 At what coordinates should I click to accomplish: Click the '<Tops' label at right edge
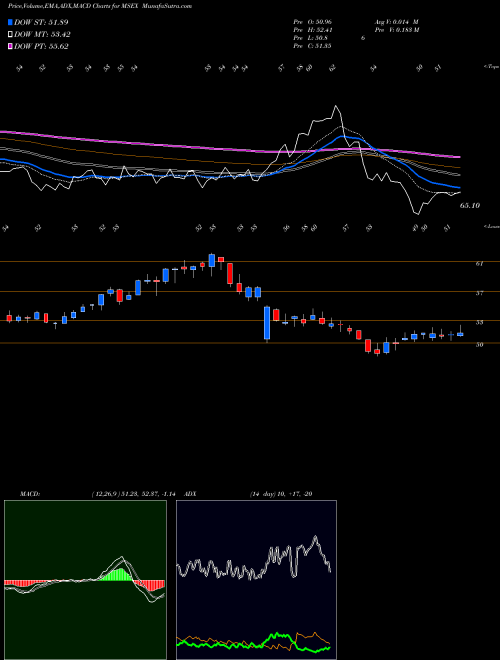[x=491, y=67]
